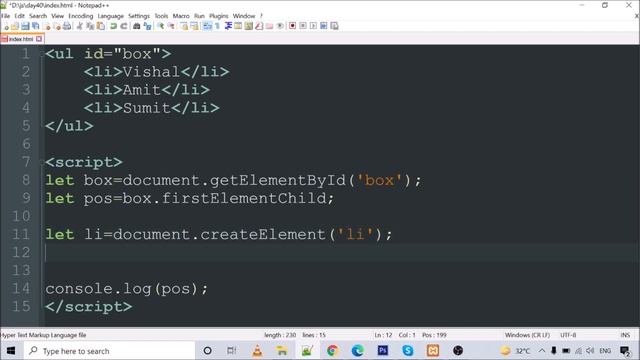Click 'Pos : 199' in status bar

click(434, 335)
